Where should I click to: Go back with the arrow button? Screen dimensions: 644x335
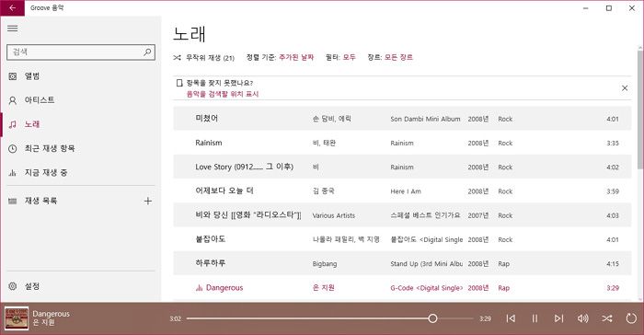coord(12,7)
